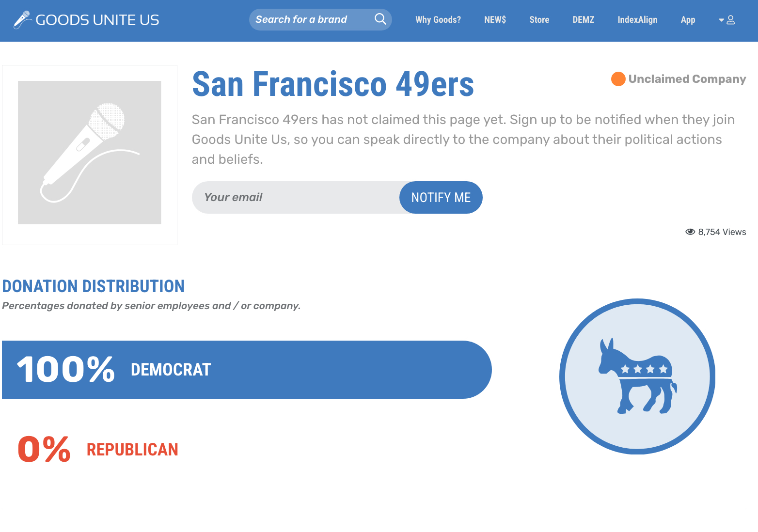This screenshot has height=532, width=758.
Task: Open the Why Goods? menu
Action: pos(438,20)
